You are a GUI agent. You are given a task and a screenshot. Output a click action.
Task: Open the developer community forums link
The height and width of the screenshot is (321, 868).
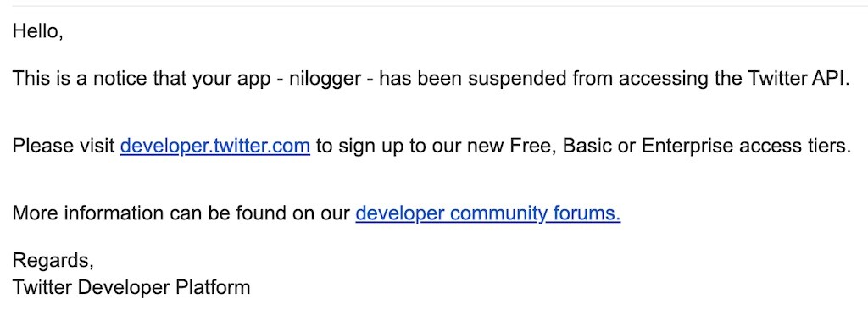click(487, 213)
